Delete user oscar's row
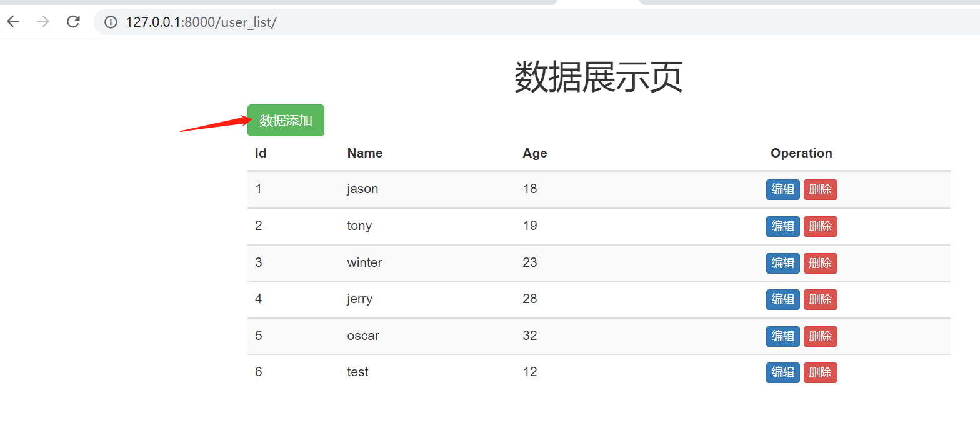Viewport: 980px width, 445px height. 820,336
